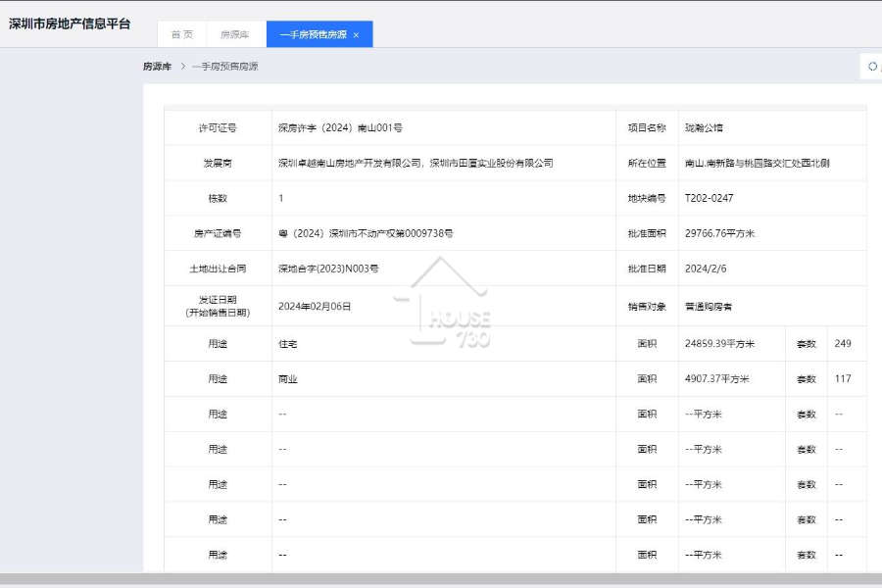Click the refresh icon at top right
The height and width of the screenshot is (588, 882).
coord(872,67)
